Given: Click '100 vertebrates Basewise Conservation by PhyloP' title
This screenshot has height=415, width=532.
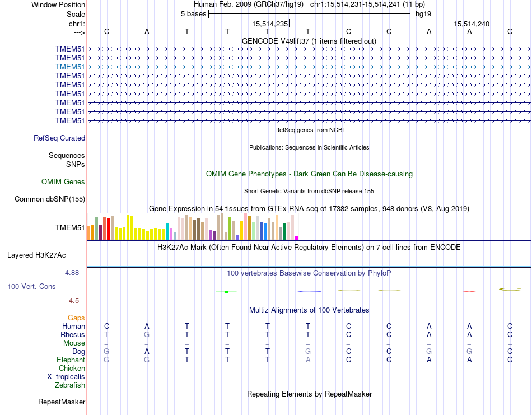Looking at the screenshot, I should 309,273.
